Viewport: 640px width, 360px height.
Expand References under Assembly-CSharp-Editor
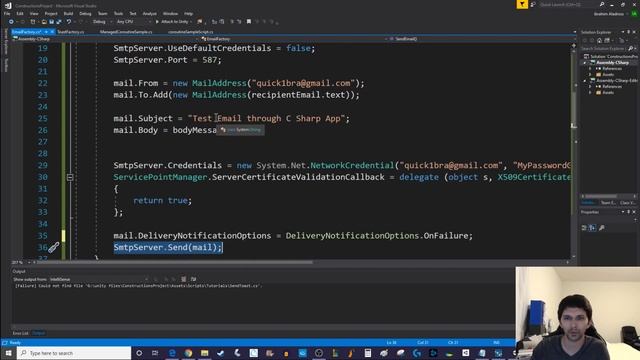(590, 87)
